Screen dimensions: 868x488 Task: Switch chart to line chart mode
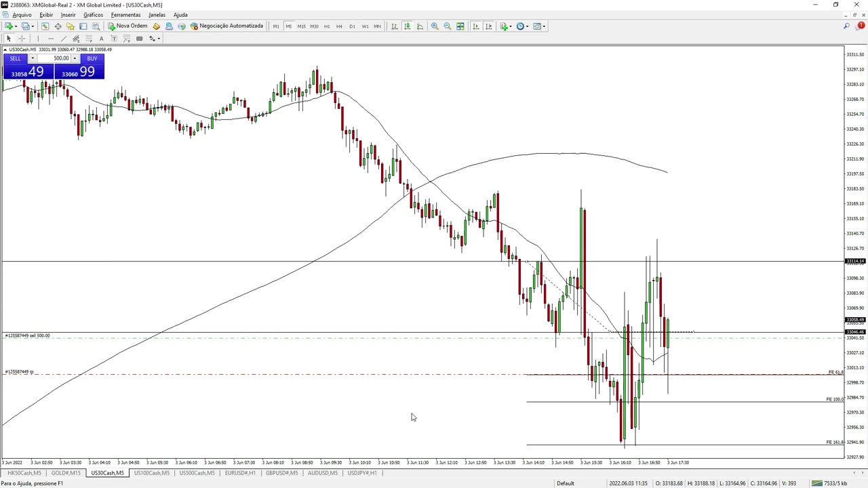point(420,26)
